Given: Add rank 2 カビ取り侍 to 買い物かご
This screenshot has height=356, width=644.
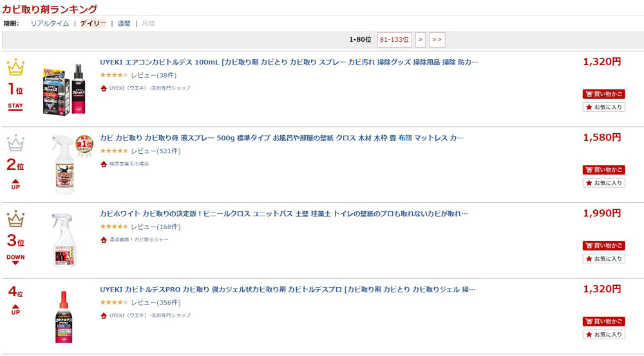Looking at the screenshot, I should (604, 169).
